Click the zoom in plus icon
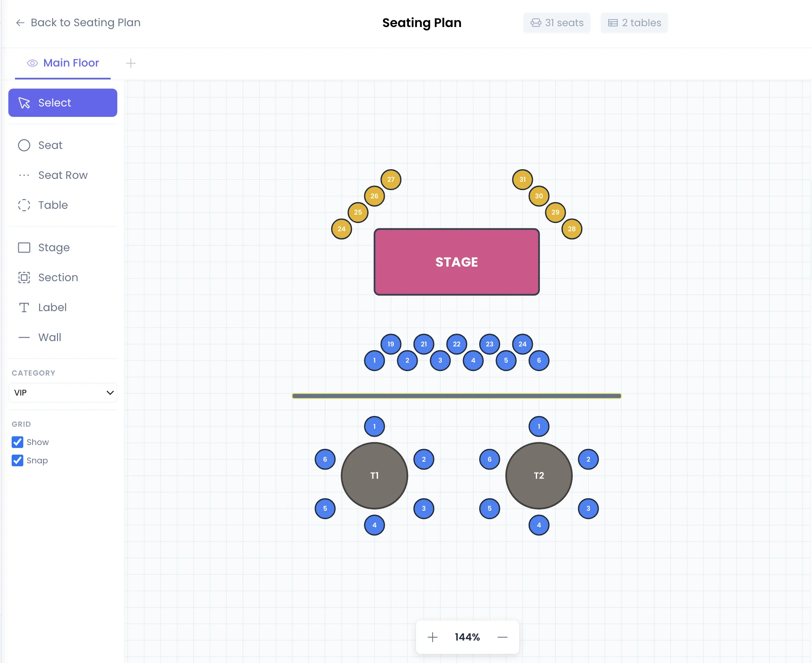 433,637
